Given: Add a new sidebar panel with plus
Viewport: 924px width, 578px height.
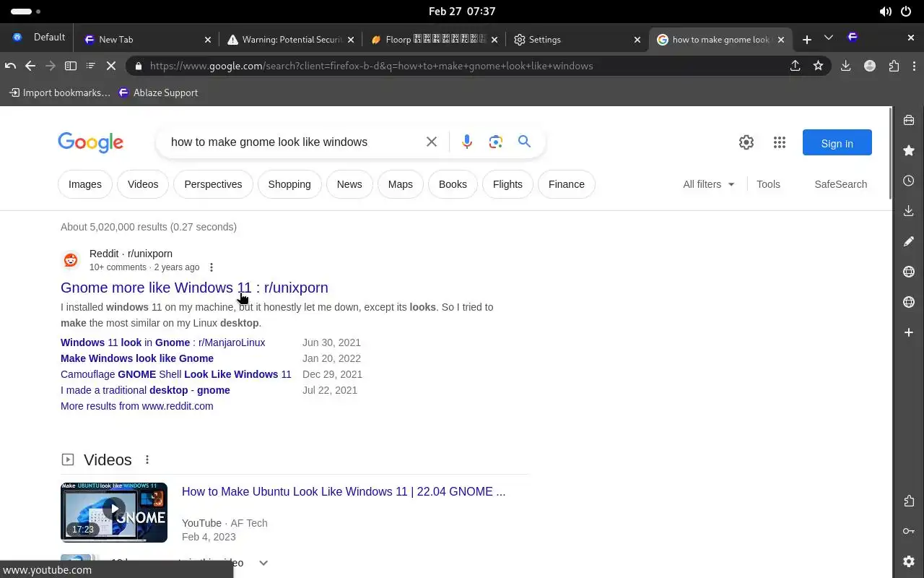Looking at the screenshot, I should [909, 332].
